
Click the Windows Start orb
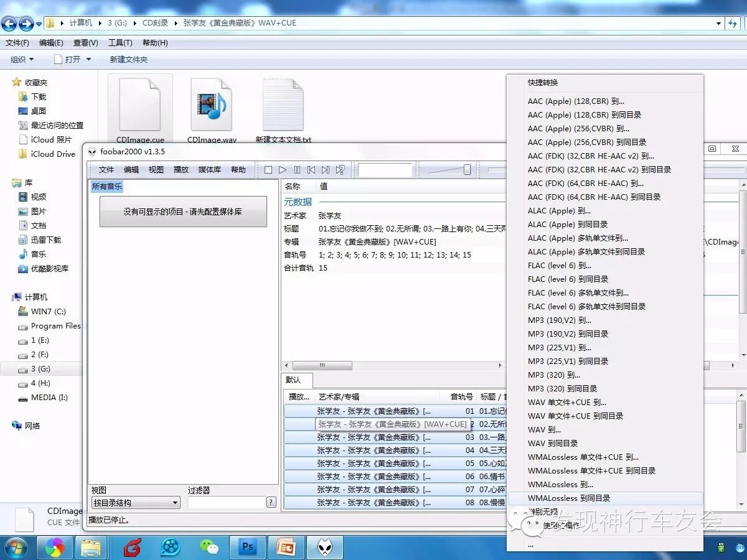[x=16, y=547]
